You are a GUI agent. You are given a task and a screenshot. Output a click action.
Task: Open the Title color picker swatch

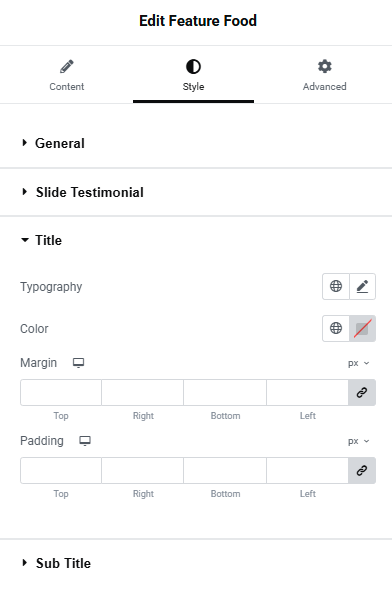pyautogui.click(x=363, y=328)
